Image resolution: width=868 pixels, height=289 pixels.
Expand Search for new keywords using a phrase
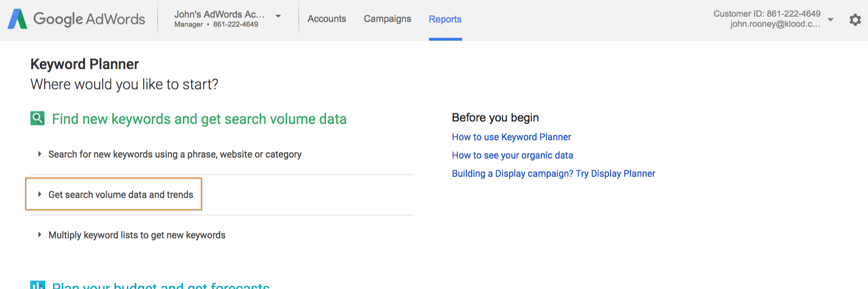[175, 154]
